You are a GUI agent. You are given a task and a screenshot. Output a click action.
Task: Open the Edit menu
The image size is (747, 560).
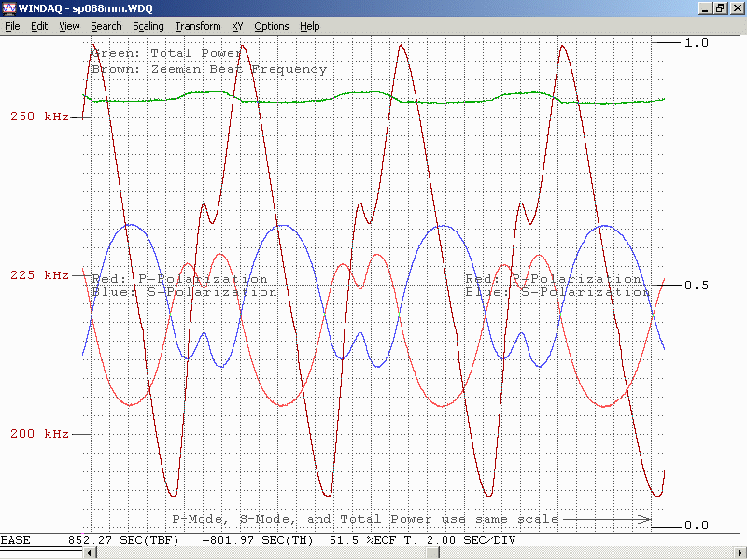tap(39, 26)
